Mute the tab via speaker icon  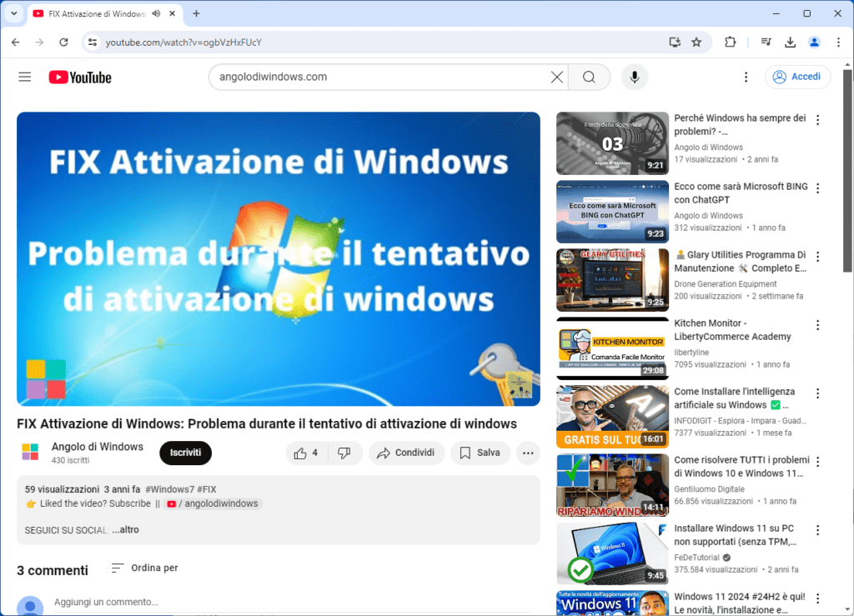156,13
